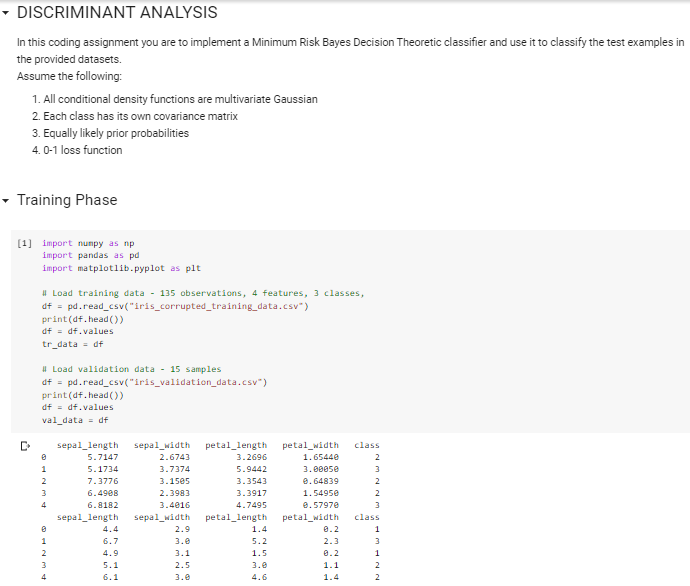Click the petal_width header in second output table

click(310, 517)
